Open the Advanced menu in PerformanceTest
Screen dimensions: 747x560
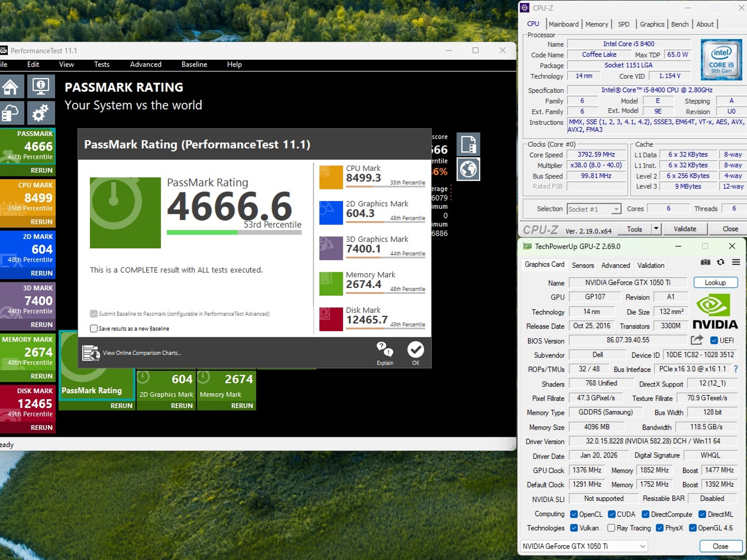point(146,65)
